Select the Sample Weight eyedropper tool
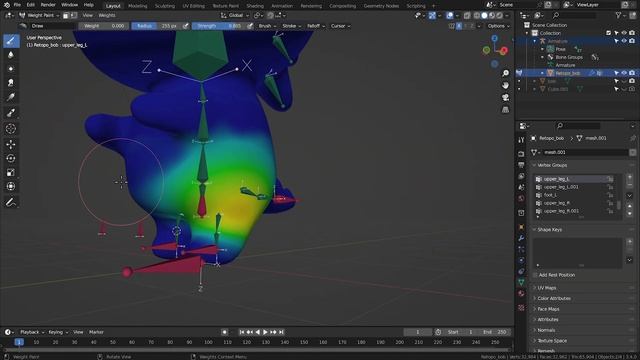The width and height of the screenshot is (640, 360). pos(11,113)
